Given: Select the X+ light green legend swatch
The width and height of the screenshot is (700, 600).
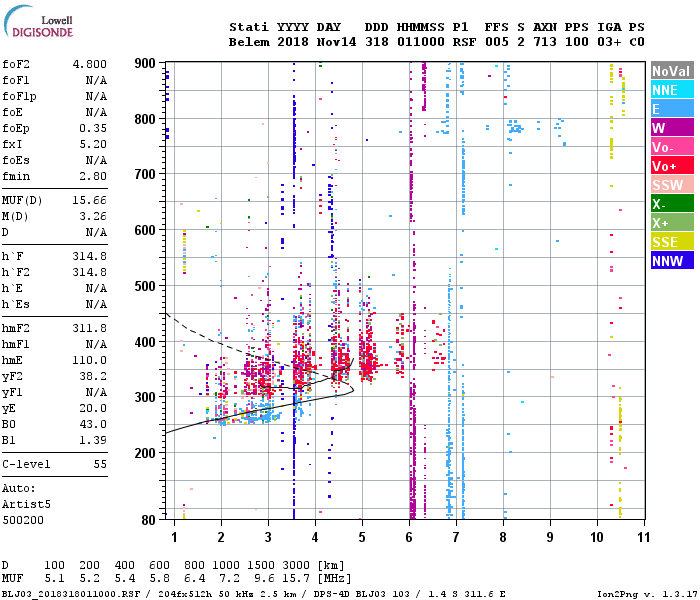Looking at the screenshot, I should pyautogui.click(x=672, y=222).
